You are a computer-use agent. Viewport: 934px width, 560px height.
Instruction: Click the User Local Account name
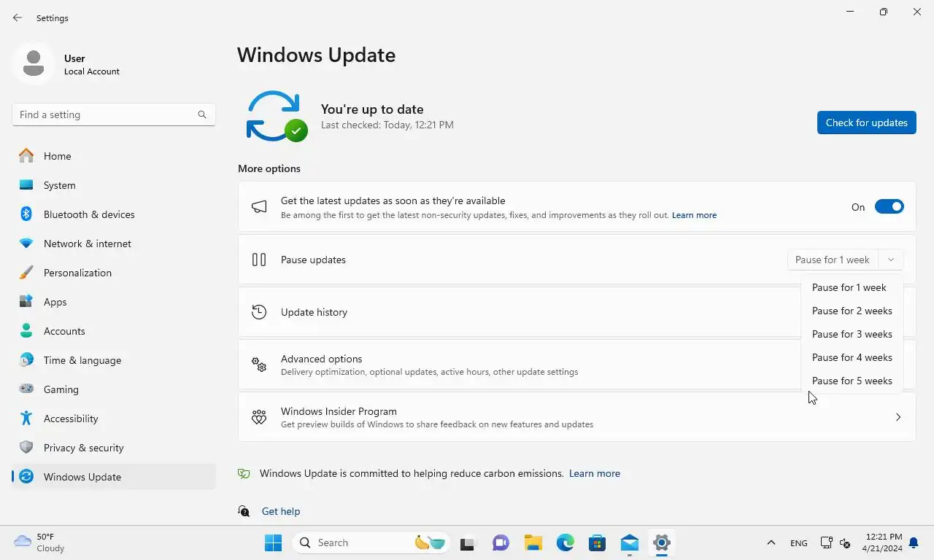click(92, 64)
